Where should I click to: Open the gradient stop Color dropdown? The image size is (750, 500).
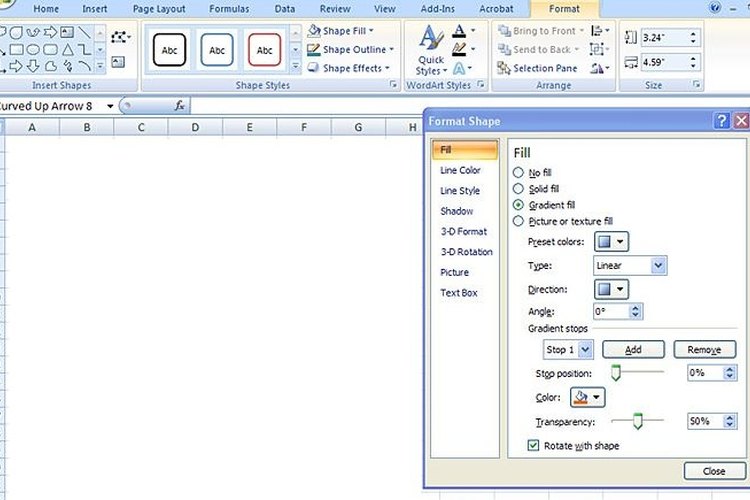pos(587,397)
